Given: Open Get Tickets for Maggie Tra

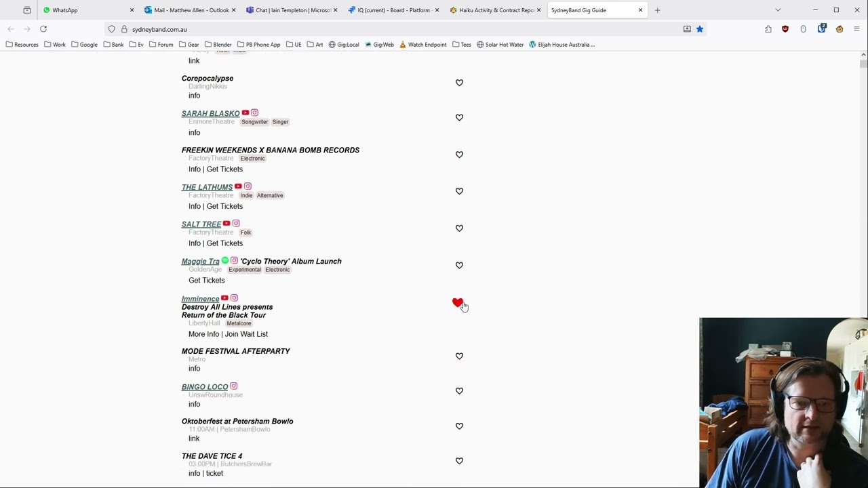Looking at the screenshot, I should click(207, 280).
